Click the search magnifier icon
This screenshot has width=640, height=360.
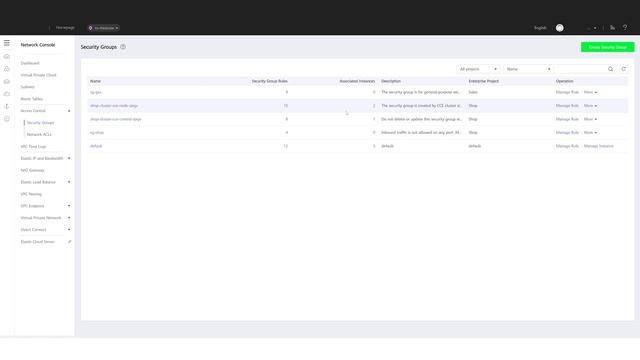coord(610,69)
